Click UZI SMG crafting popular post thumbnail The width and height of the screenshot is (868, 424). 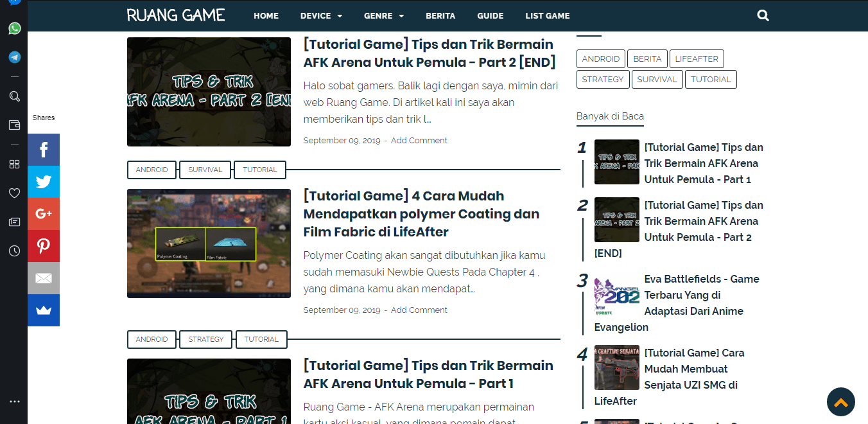pos(617,367)
